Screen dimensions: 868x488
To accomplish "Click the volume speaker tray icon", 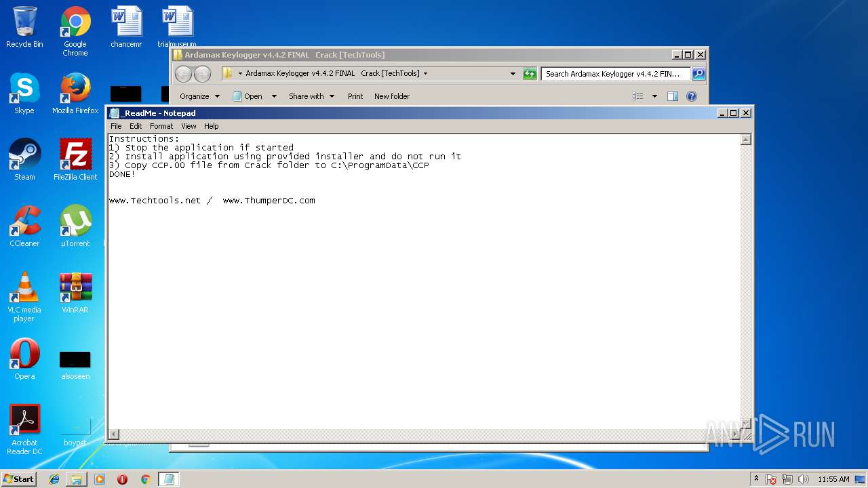I will click(x=804, y=479).
